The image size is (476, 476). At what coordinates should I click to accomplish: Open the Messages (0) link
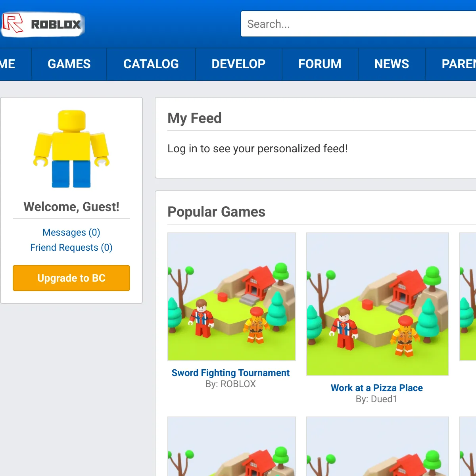click(71, 232)
